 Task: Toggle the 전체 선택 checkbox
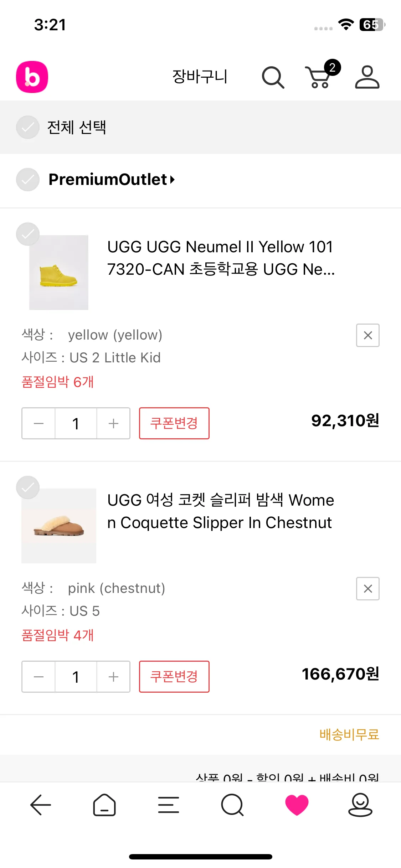tap(28, 127)
